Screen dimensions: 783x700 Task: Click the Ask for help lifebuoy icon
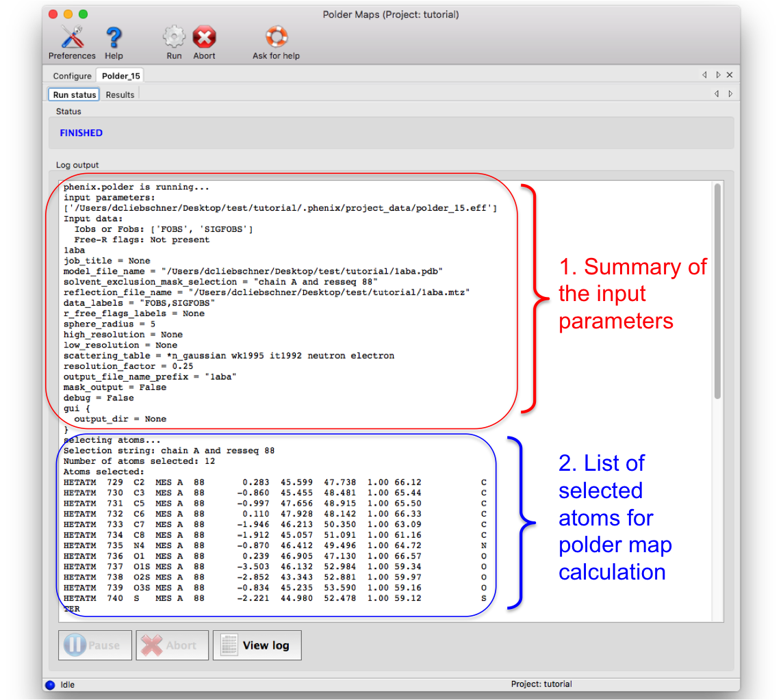pyautogui.click(x=276, y=38)
